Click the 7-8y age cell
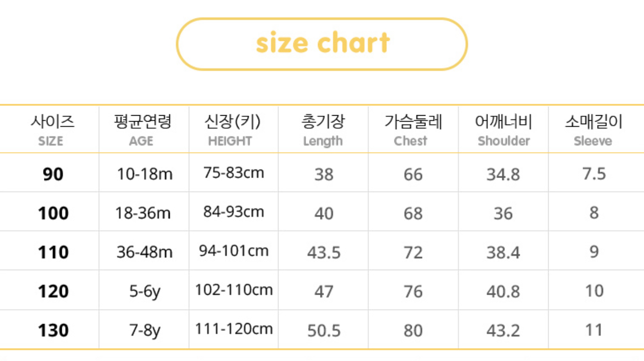Screen dimensions: 644x361 click(145, 331)
